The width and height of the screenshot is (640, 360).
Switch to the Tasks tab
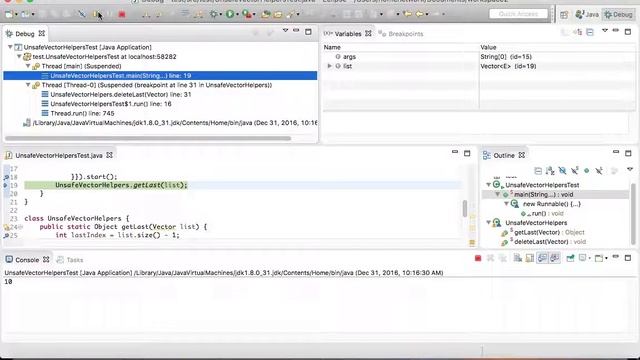70,260
